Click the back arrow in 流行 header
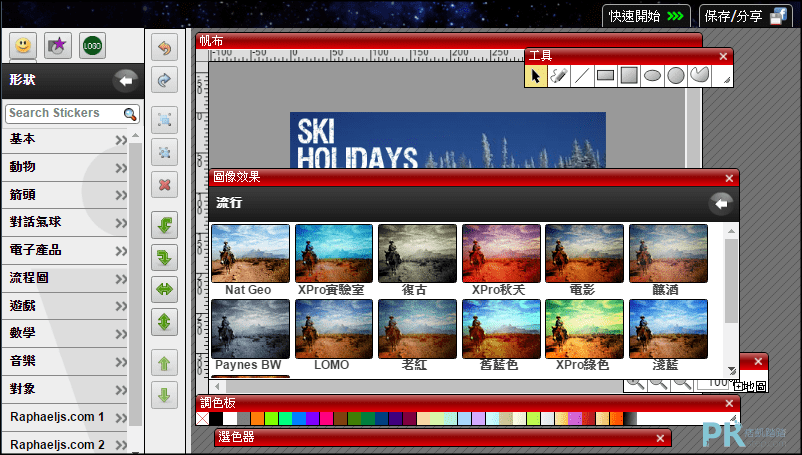 coord(721,203)
